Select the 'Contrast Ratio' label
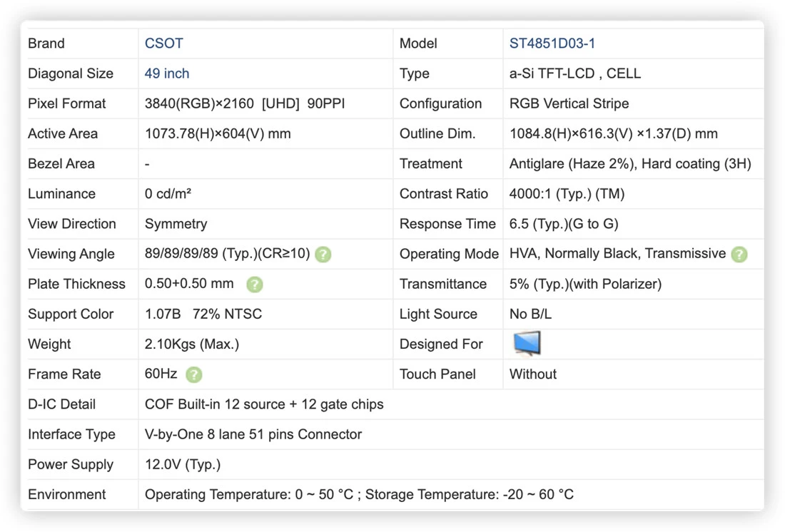Screen dimensions: 785x532 (x=444, y=194)
